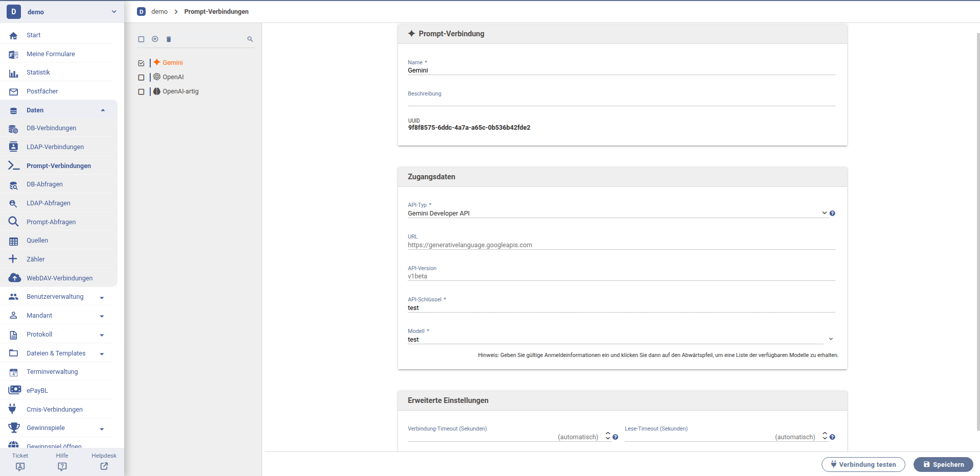Click help icon next to Verbindung-Timeout

[x=615, y=437]
